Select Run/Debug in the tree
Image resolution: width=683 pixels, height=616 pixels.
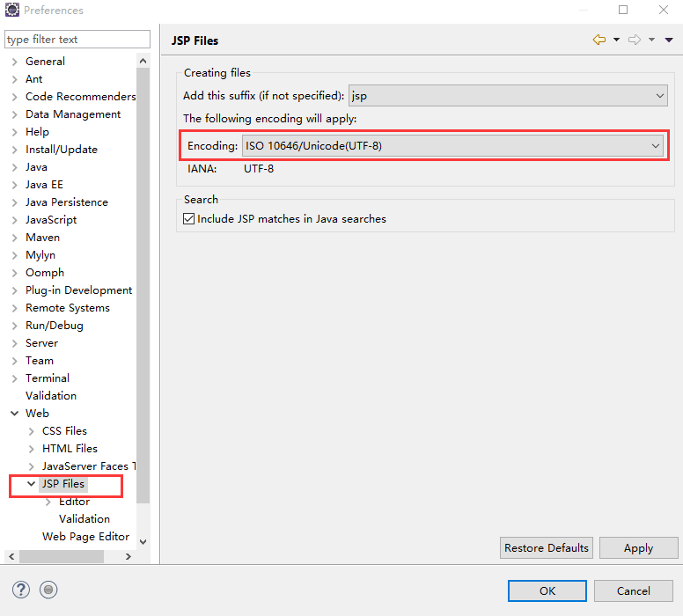click(55, 326)
